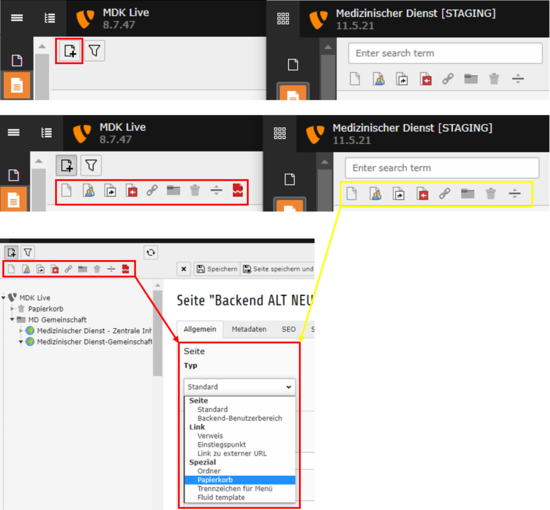Click Seite speichern und button

click(277, 269)
